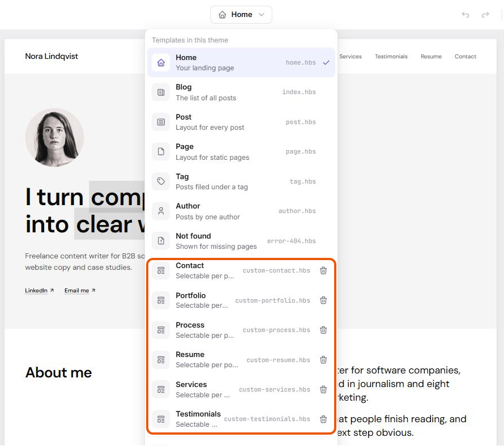
Task: Click the Tag label icon
Action: pos(161,181)
